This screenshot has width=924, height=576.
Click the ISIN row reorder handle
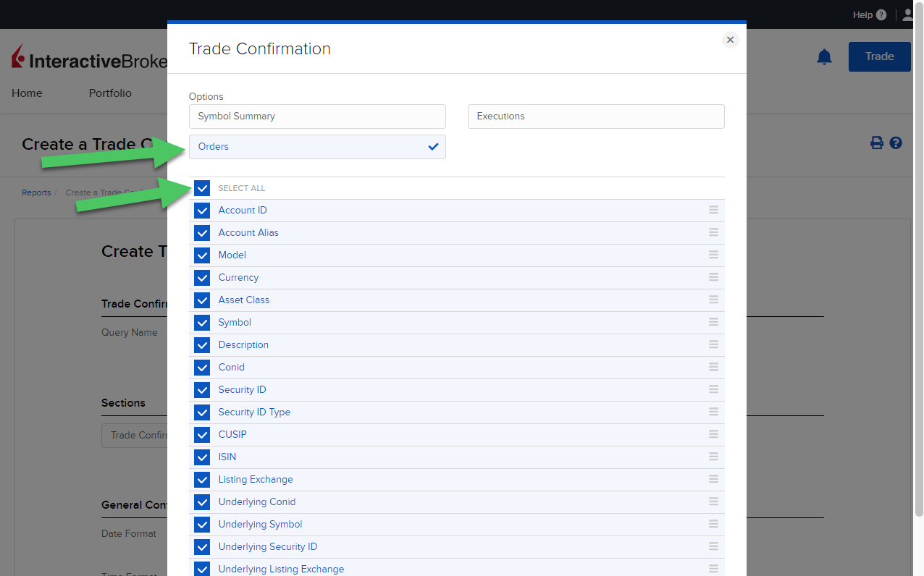(713, 457)
